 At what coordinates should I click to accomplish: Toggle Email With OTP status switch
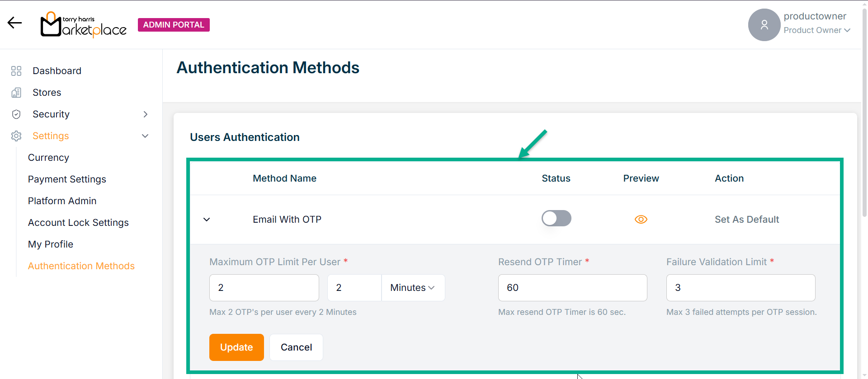(556, 219)
